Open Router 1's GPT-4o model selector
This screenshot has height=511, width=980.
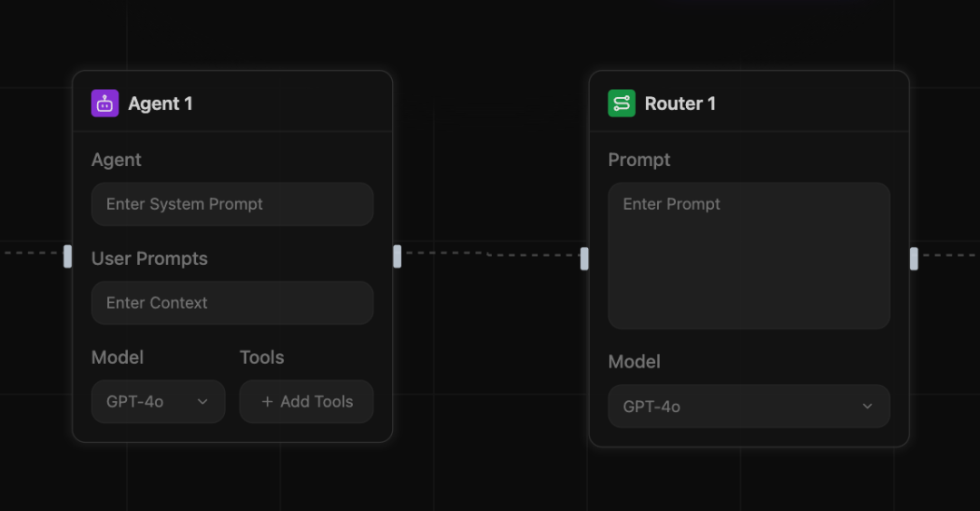point(749,407)
